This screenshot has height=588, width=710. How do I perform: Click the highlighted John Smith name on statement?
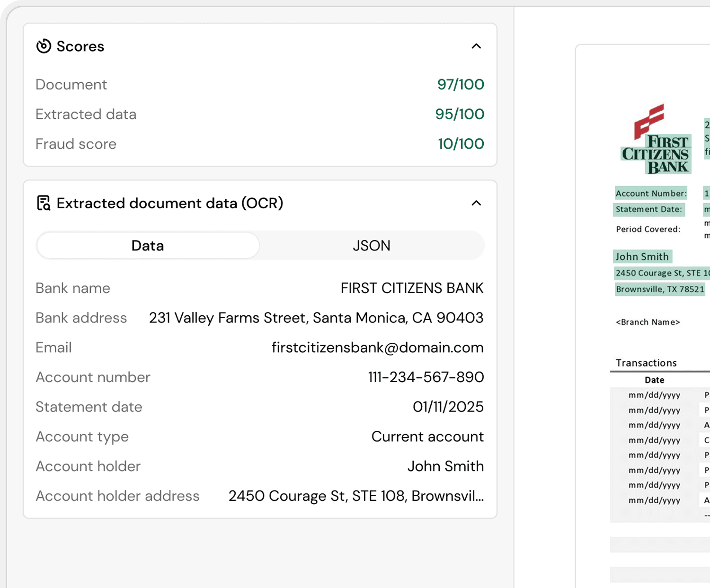pos(642,256)
